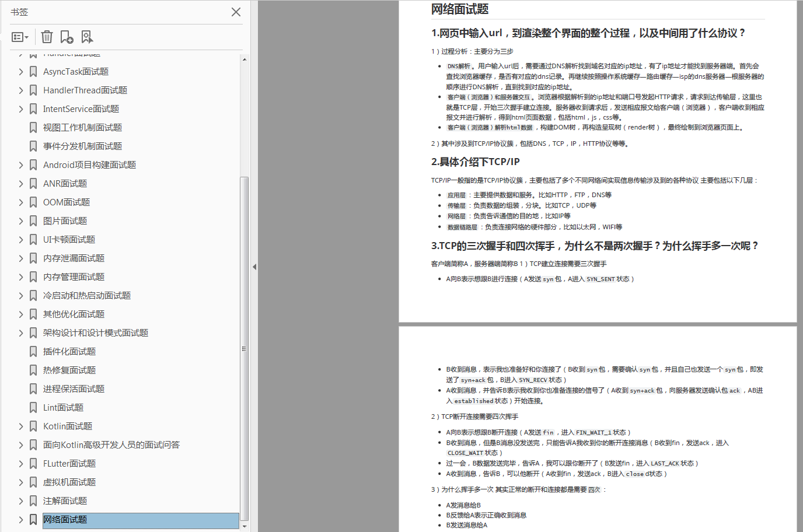Expand the 网络面试题 bookmark

click(x=20, y=520)
